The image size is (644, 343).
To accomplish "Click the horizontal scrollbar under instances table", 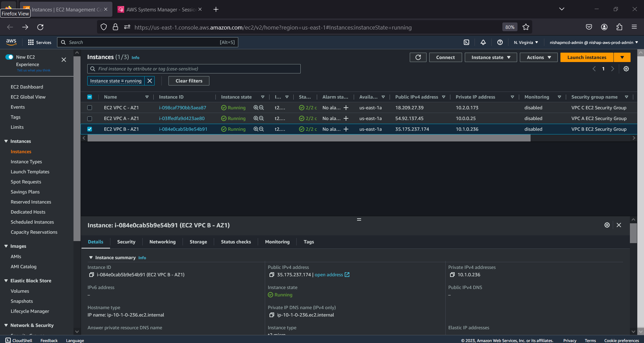I will click(309, 138).
